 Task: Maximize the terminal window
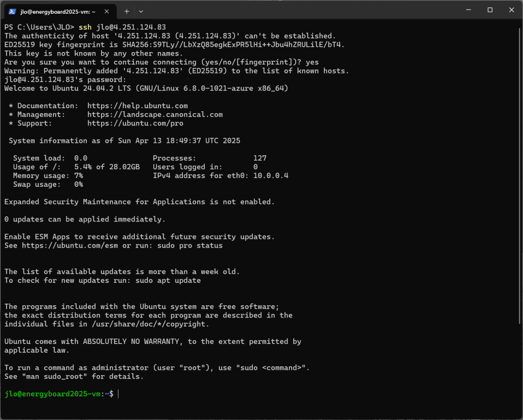pos(490,10)
